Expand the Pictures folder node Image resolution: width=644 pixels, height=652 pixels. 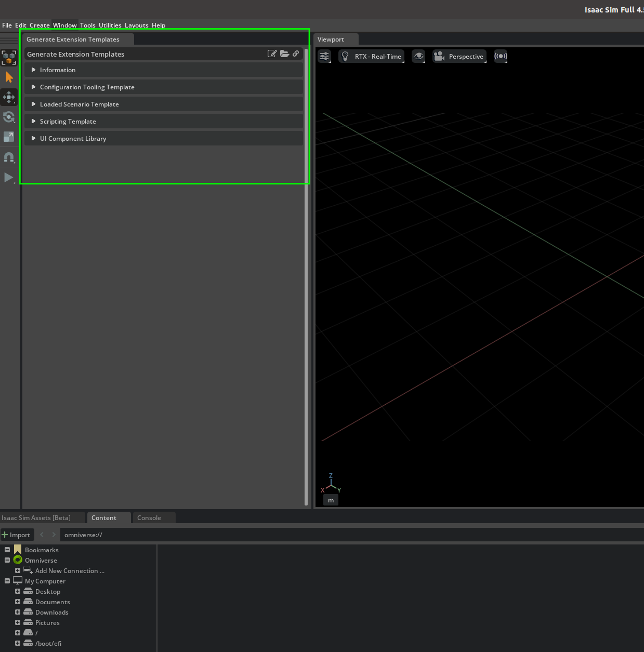(x=18, y=622)
